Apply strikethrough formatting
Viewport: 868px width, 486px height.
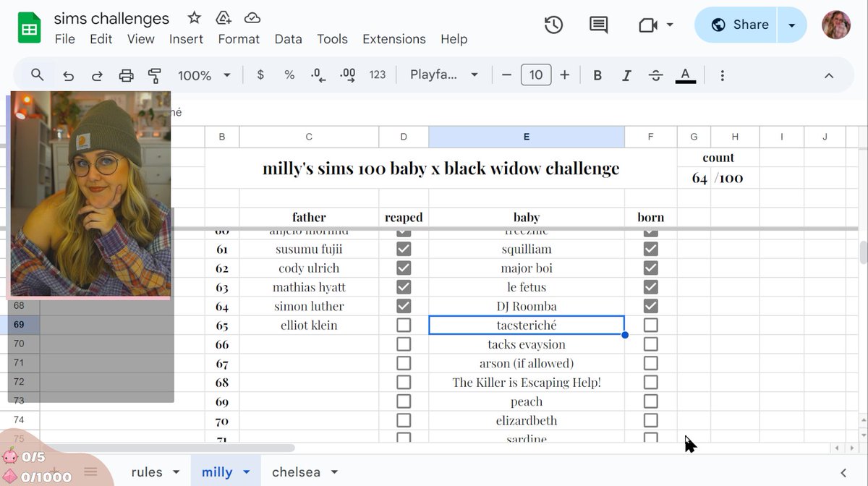point(655,75)
